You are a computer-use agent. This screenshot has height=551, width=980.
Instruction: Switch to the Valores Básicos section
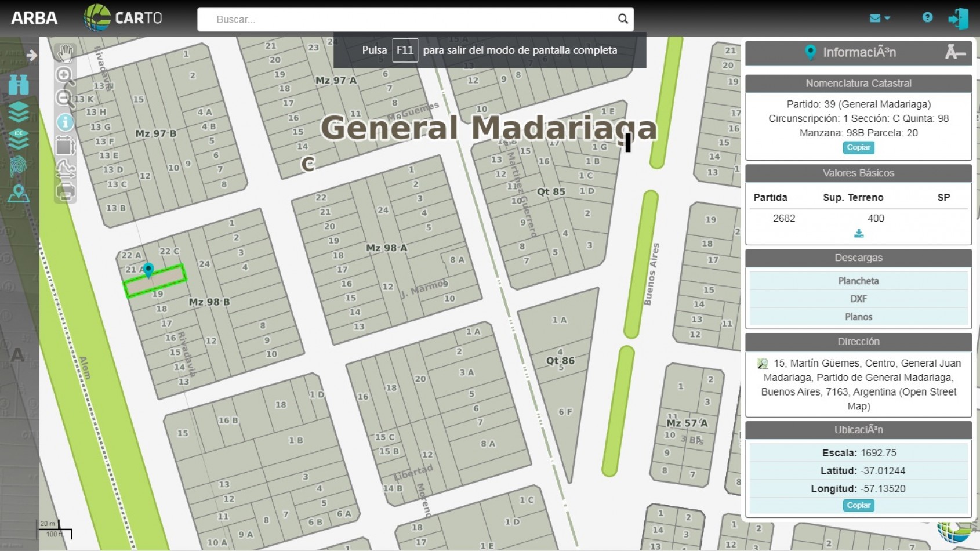(858, 173)
